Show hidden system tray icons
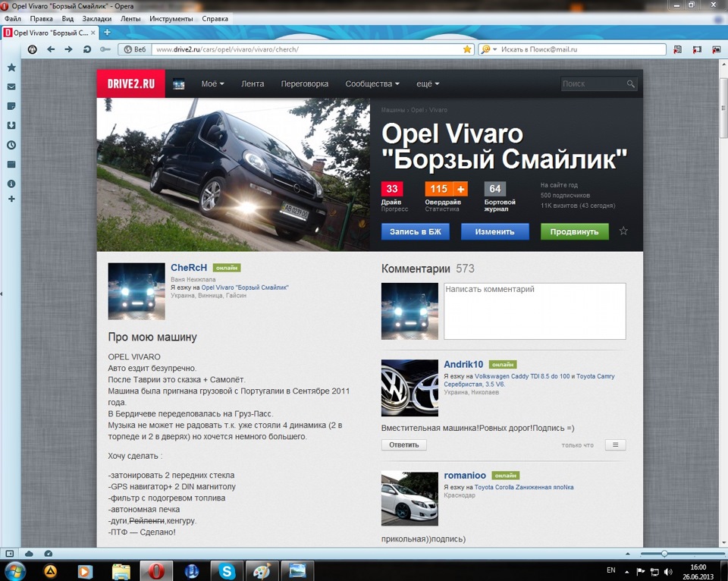Image resolution: width=728 pixels, height=581 pixels. (x=627, y=572)
